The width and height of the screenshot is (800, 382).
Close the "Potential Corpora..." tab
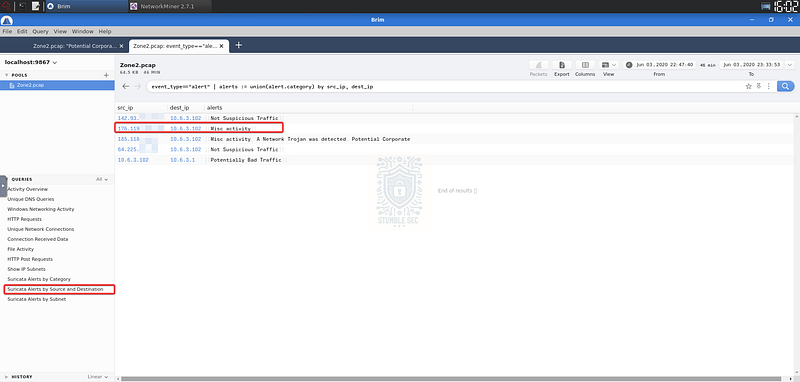point(121,45)
